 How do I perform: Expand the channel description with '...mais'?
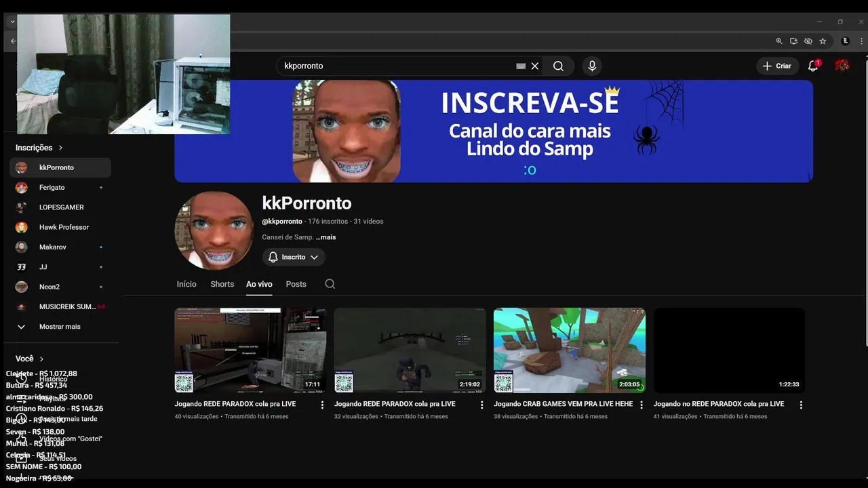[x=325, y=237]
